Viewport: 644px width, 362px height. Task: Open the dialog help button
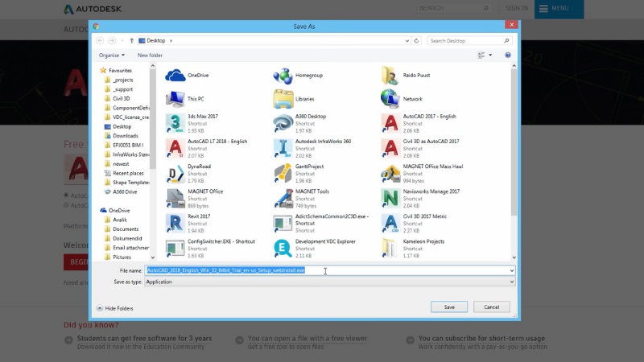pyautogui.click(x=508, y=55)
